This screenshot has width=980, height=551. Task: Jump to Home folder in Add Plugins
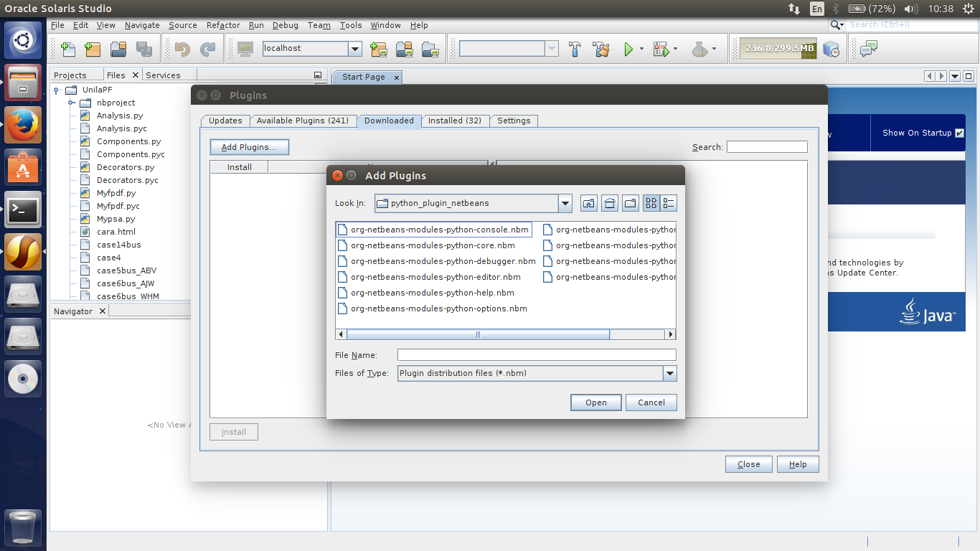pyautogui.click(x=610, y=203)
